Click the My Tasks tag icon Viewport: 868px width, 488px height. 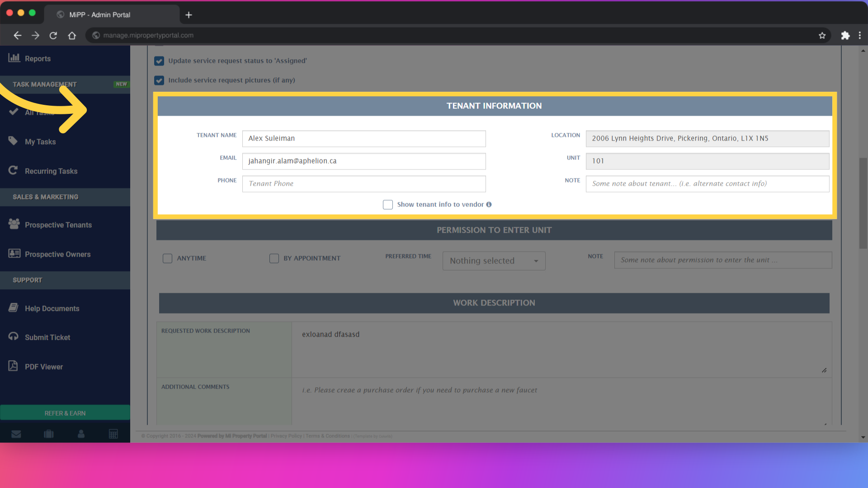[x=14, y=141]
